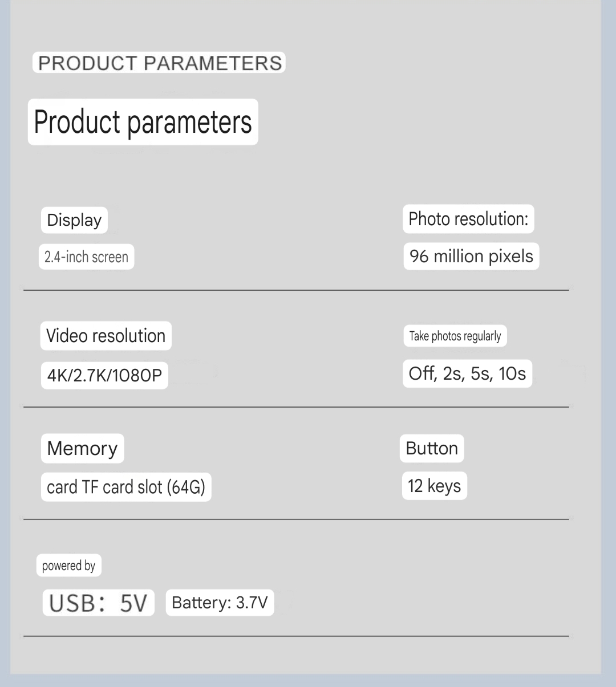
Task: Select the Off, 2s, 5s, 10s value
Action: [x=467, y=373]
